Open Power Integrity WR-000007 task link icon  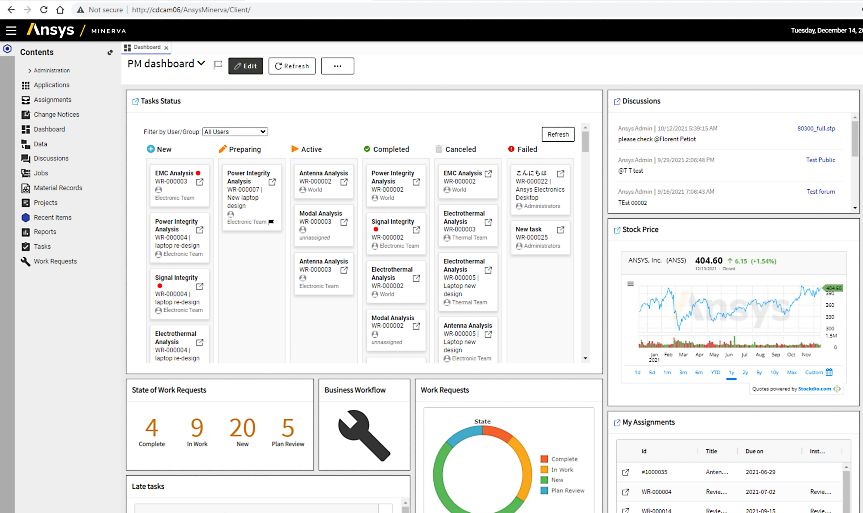(x=272, y=182)
